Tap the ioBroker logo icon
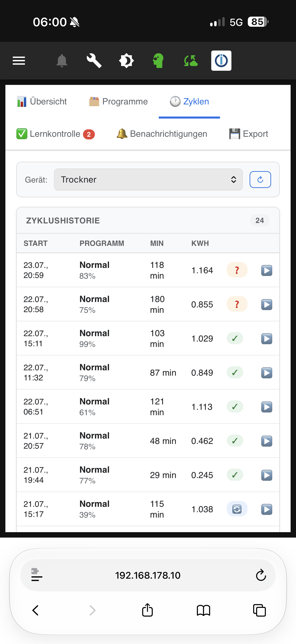This screenshot has height=644, width=296. pyautogui.click(x=221, y=61)
